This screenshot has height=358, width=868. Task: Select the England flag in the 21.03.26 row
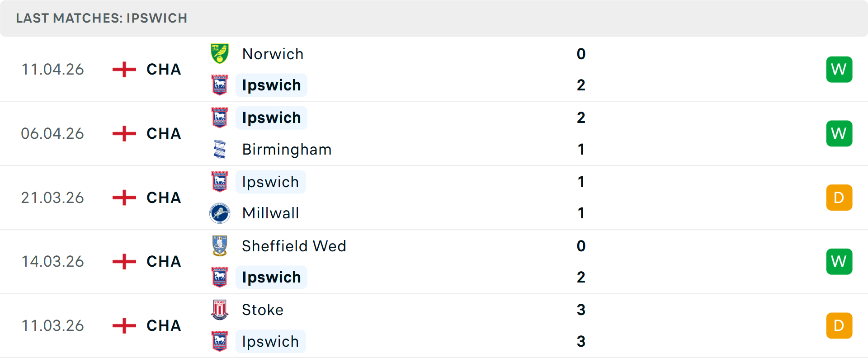(123, 198)
